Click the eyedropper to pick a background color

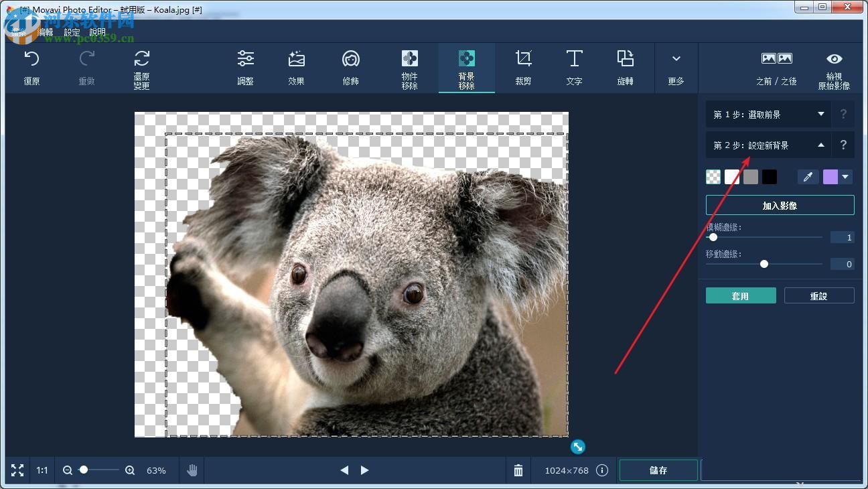[808, 176]
